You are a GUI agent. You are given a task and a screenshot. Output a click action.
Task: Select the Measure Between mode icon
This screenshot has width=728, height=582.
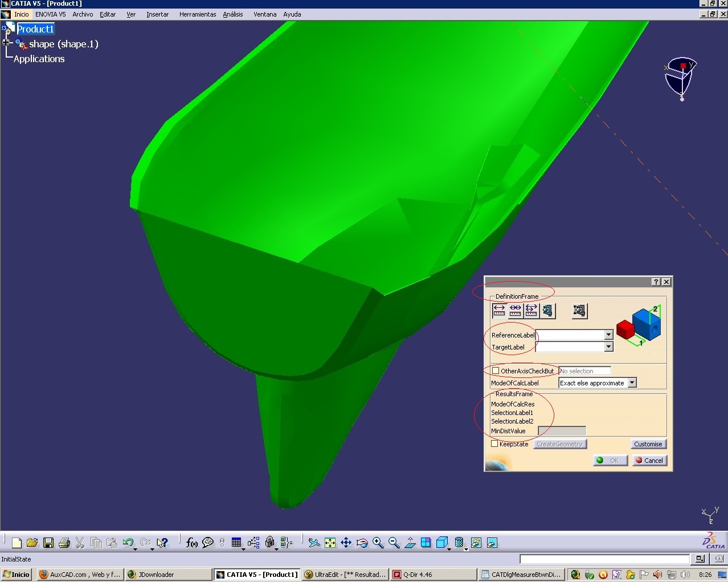499,310
